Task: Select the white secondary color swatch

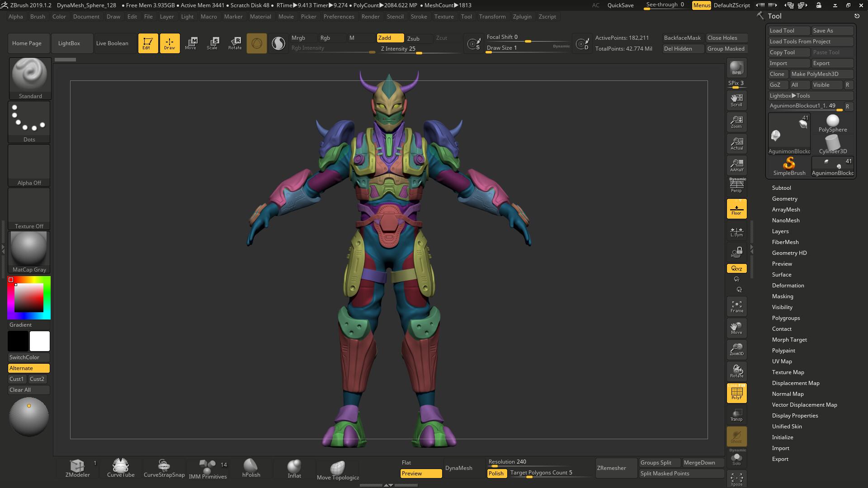Action: coord(40,341)
